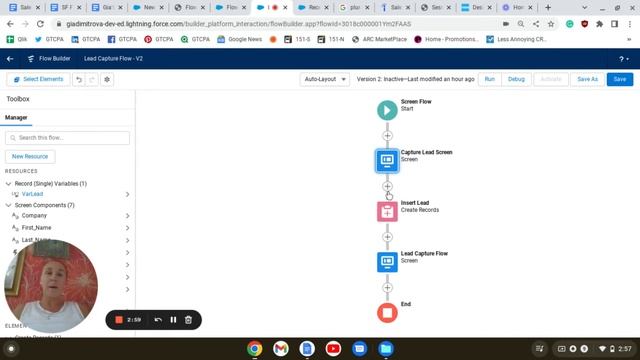Click the End node icon
This screenshot has width=640, height=360.
[x=387, y=313]
